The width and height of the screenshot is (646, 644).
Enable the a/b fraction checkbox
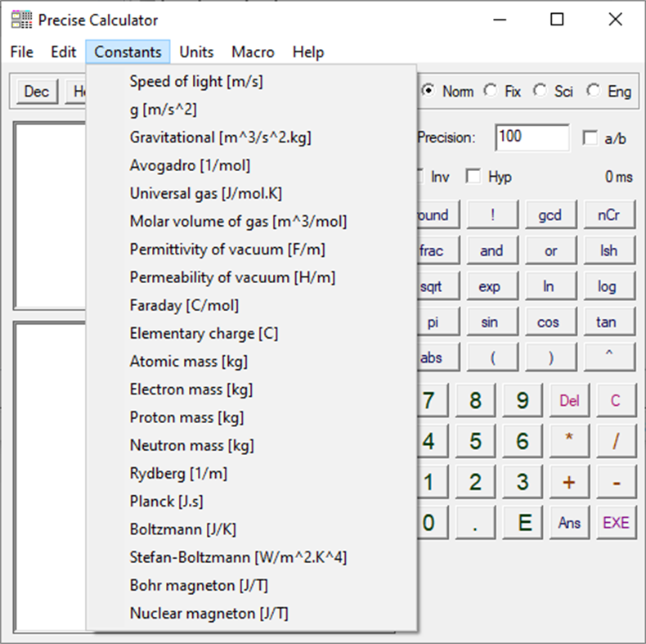point(604,138)
